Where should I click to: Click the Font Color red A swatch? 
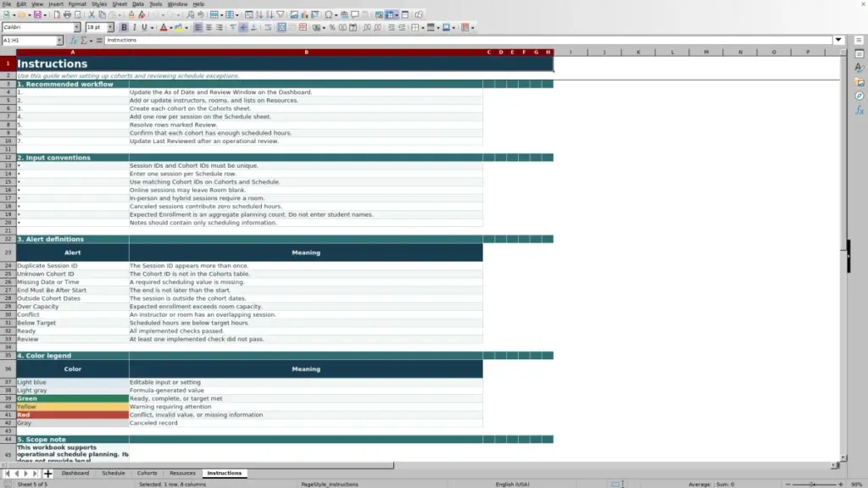point(164,27)
